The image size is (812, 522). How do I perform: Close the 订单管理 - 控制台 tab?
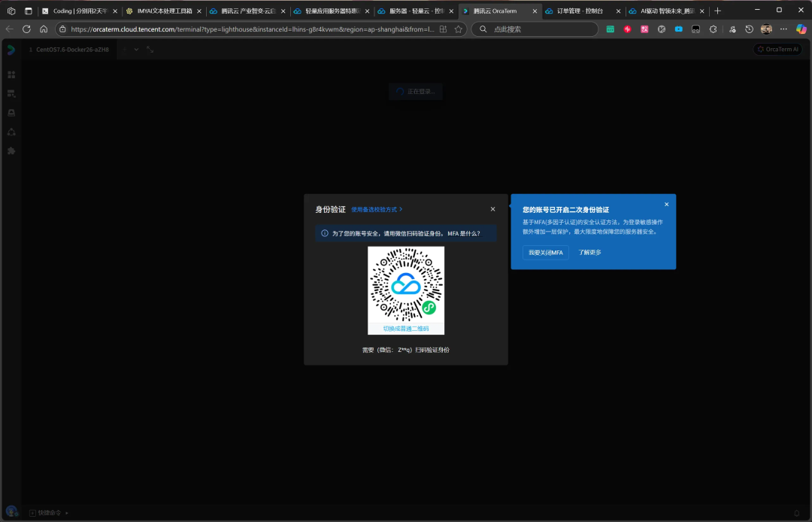click(618, 11)
